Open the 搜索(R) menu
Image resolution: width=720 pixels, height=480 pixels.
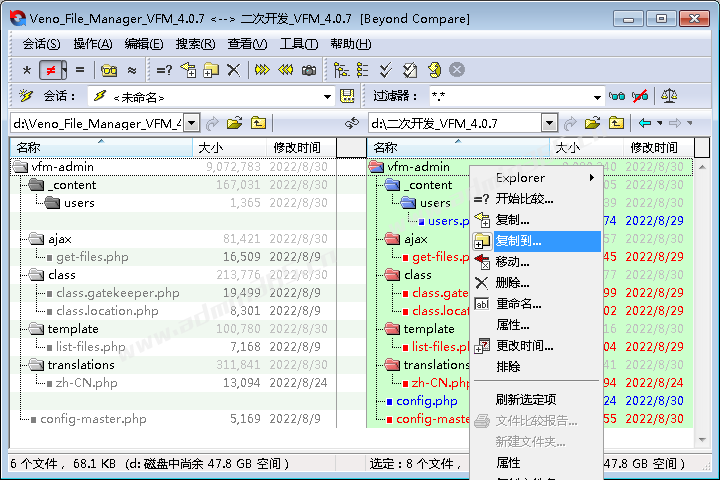(x=195, y=44)
